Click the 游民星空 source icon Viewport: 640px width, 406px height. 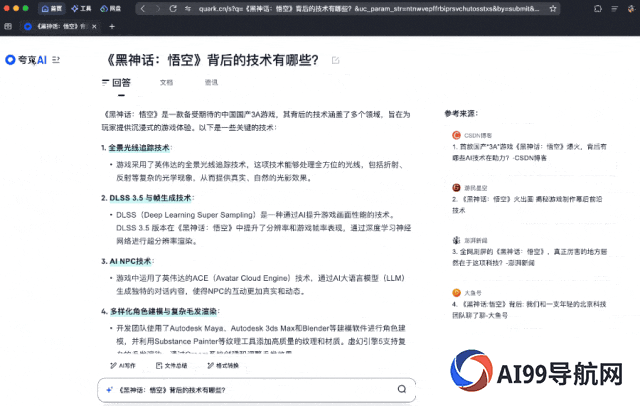pyautogui.click(x=456, y=188)
